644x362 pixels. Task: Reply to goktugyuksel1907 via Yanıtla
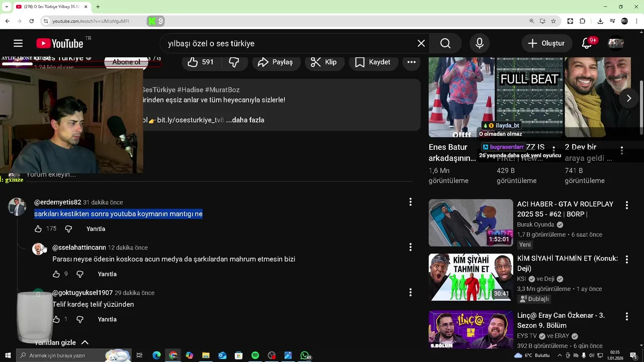click(x=107, y=319)
